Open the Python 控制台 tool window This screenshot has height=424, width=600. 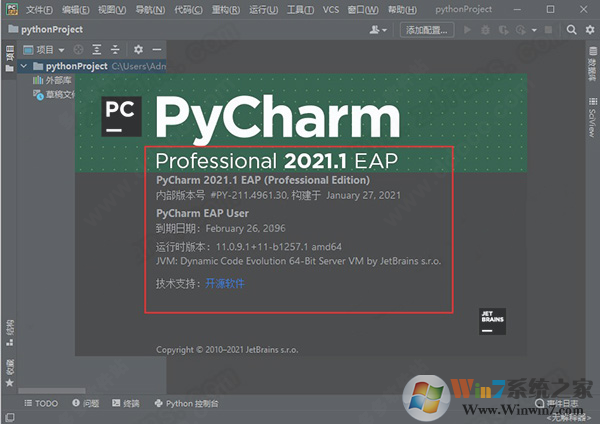coord(186,403)
